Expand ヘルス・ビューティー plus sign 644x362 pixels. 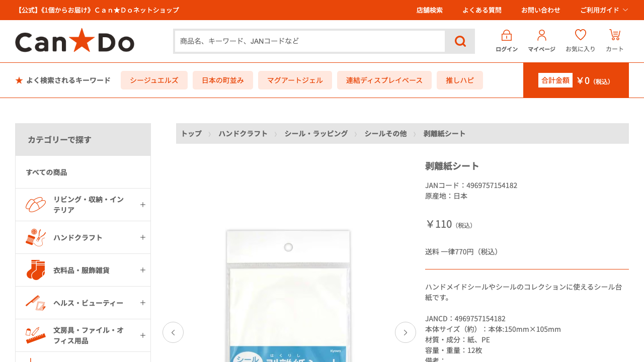coord(143,303)
